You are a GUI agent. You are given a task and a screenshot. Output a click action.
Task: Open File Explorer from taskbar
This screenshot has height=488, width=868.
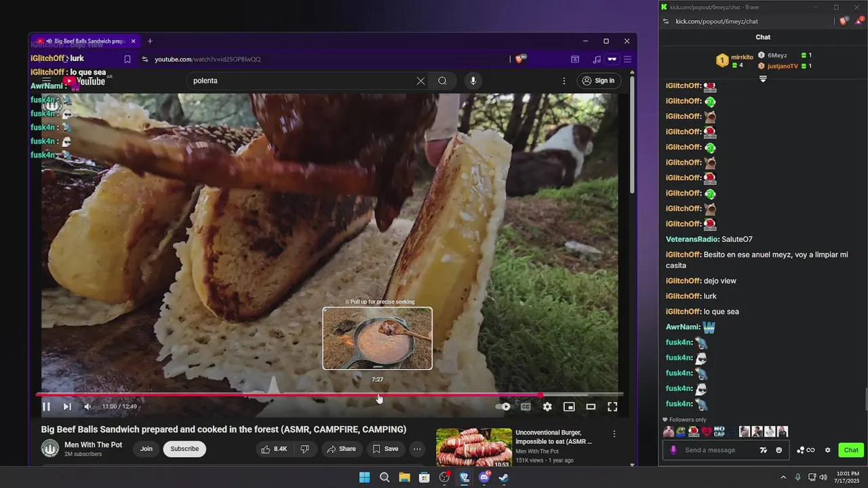404,477
